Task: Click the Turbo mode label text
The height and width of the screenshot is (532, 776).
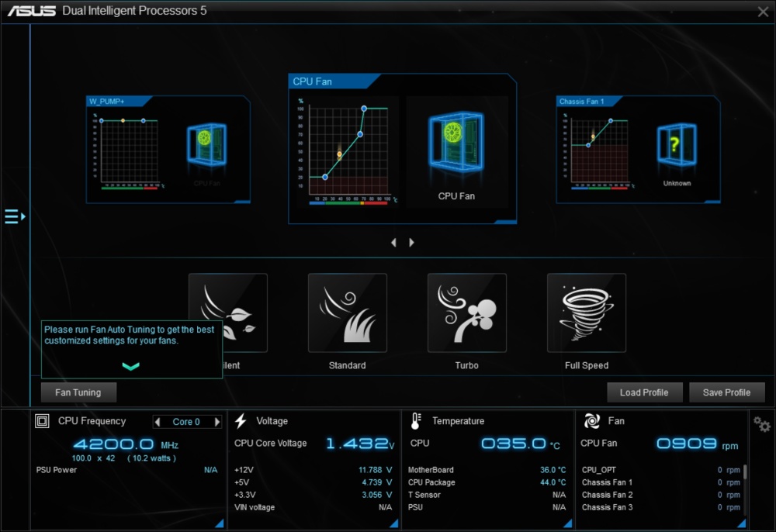Action: click(x=466, y=365)
